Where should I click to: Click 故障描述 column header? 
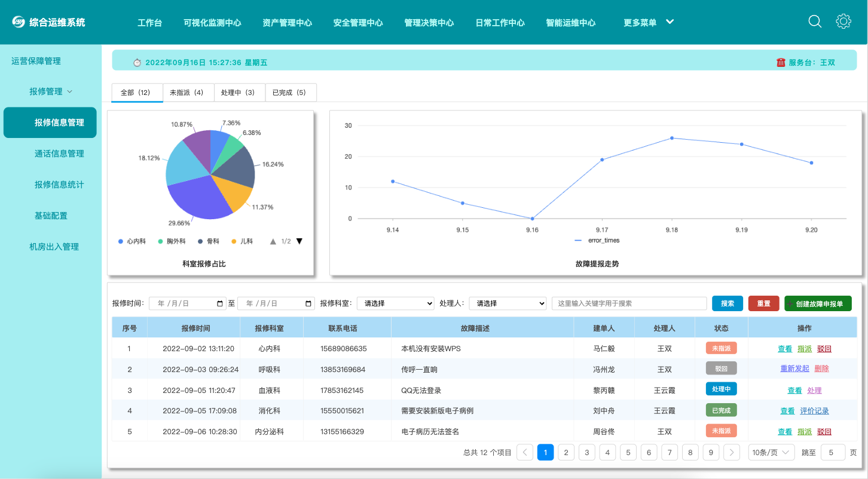click(x=482, y=328)
